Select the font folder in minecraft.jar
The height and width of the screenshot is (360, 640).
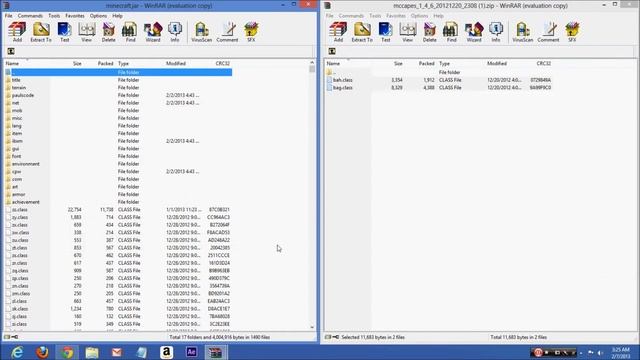[16, 156]
